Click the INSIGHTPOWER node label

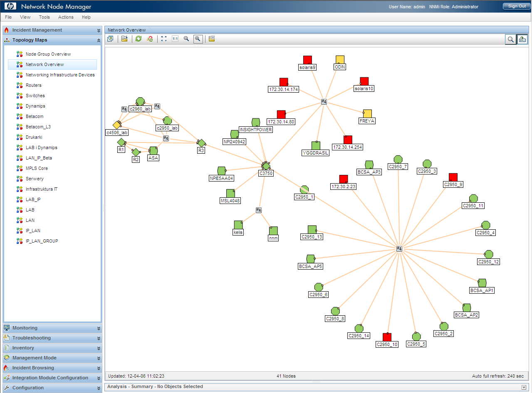[x=256, y=130]
